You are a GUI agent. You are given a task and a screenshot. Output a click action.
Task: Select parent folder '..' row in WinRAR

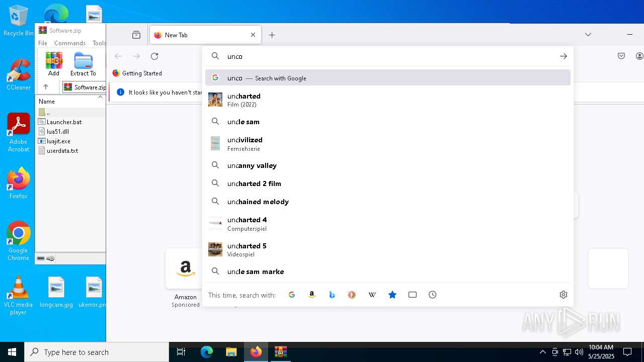[70, 112]
